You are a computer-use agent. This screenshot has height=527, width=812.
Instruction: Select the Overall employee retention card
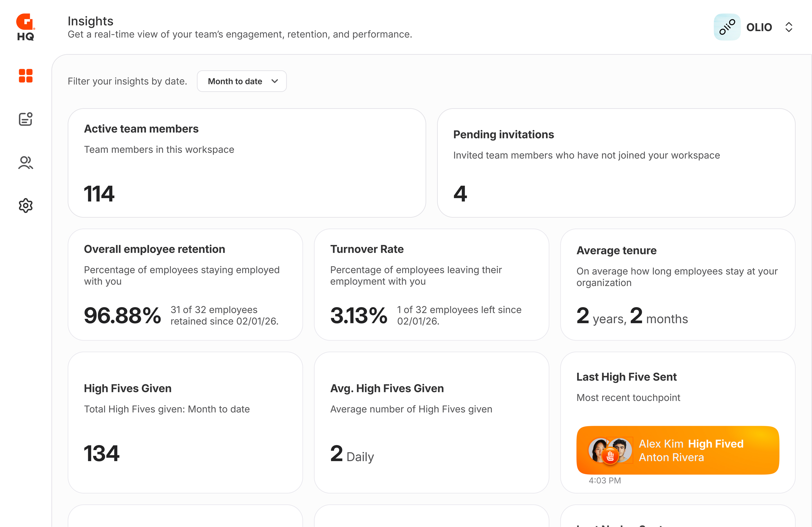185,284
